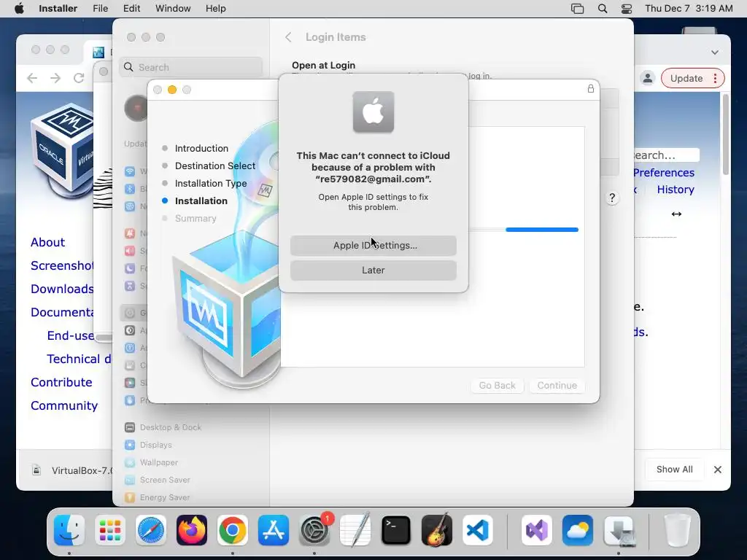Click Show All downloads button
The image size is (747, 560).
coord(674,470)
